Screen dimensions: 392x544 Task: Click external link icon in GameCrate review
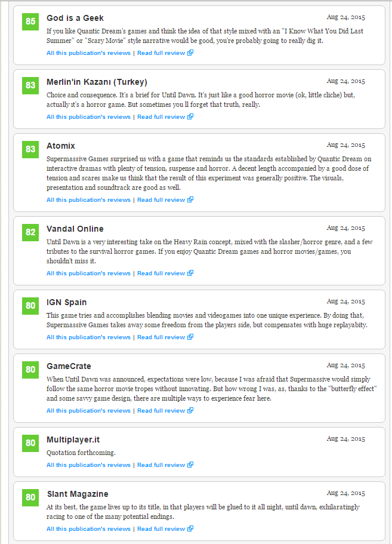pos(190,410)
